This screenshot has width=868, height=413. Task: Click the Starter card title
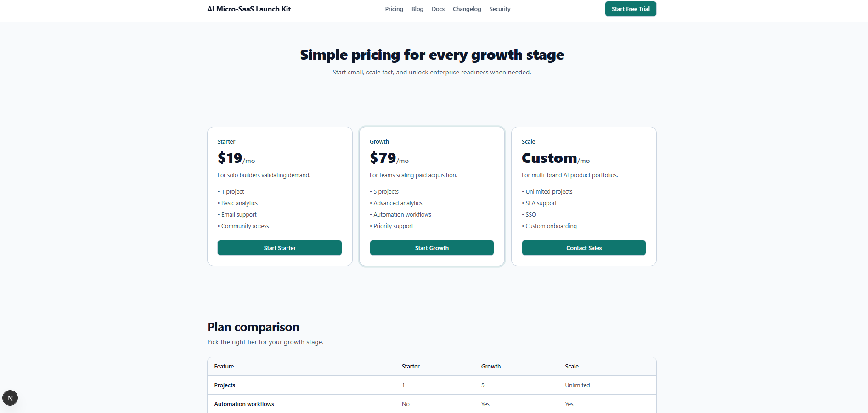tap(226, 142)
